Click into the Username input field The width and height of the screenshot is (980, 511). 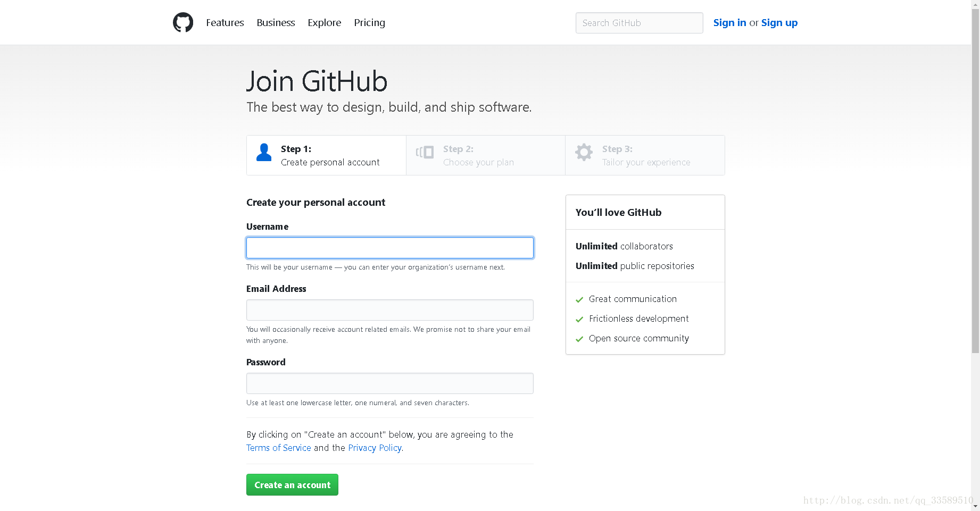pos(390,248)
